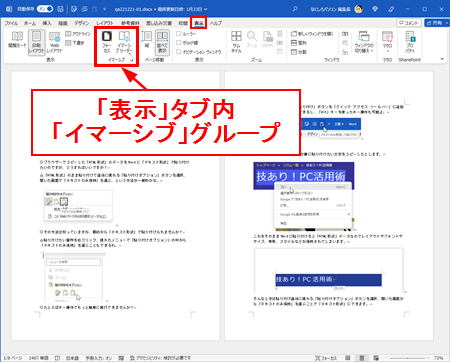The image size is (450, 362).
Task: Enable the Gridlines (グリッド線) checkbox
Action: 179,43
